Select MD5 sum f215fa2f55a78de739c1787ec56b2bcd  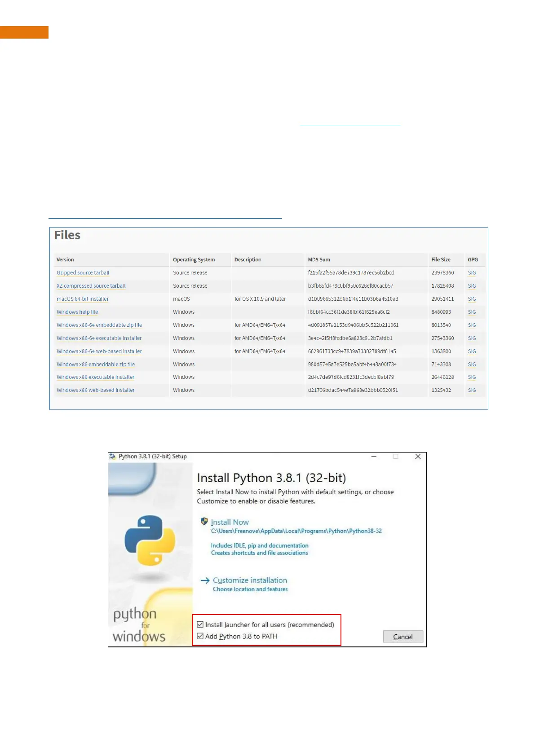[351, 273]
